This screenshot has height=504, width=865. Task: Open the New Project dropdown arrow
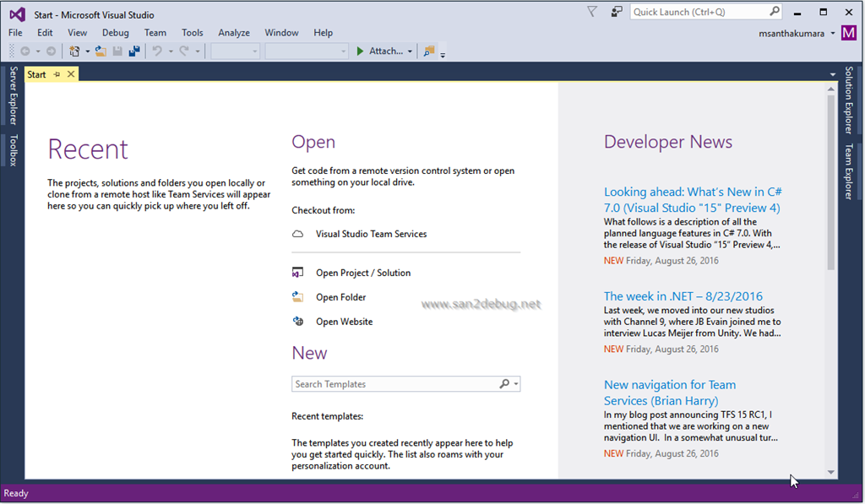[x=87, y=51]
